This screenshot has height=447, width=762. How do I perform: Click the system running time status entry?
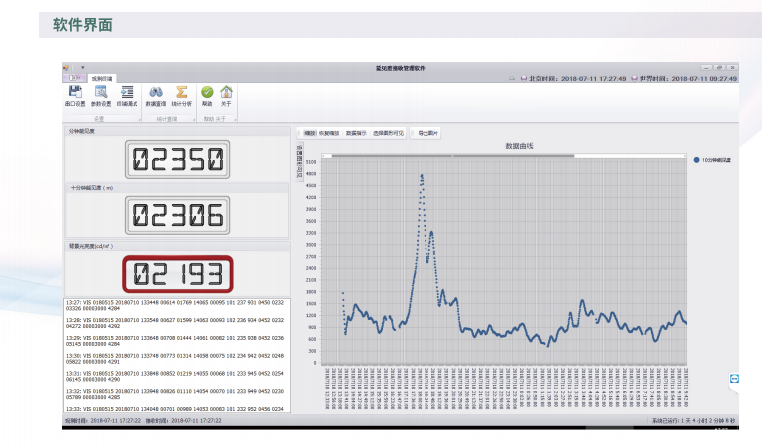coord(693,421)
